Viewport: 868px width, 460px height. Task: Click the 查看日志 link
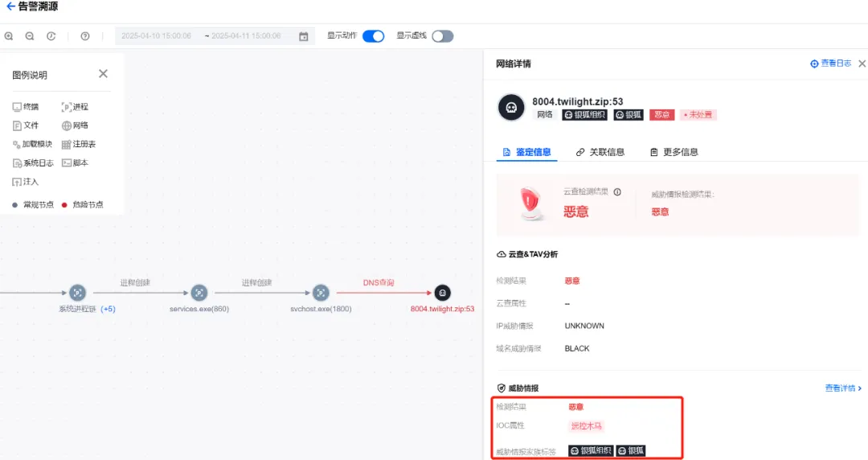pos(830,64)
